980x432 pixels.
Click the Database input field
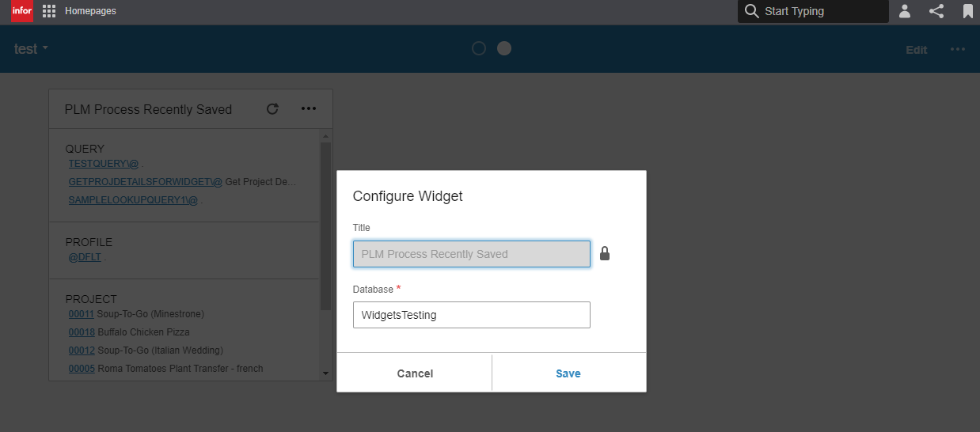tap(472, 315)
